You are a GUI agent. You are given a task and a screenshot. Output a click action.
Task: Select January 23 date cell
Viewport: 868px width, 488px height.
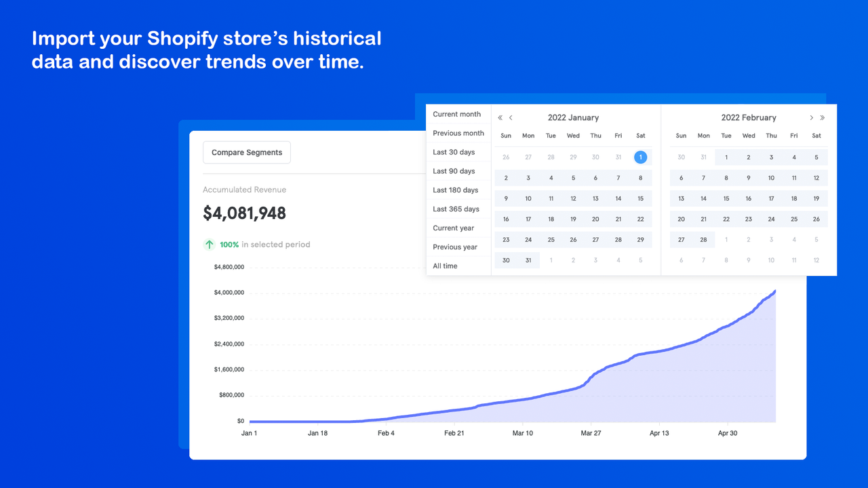tap(506, 239)
